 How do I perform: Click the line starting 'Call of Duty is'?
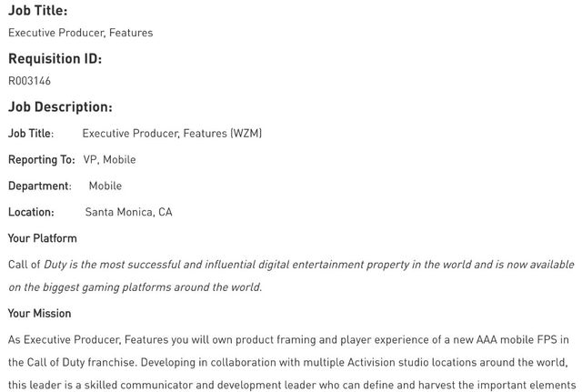pyautogui.click(x=291, y=265)
